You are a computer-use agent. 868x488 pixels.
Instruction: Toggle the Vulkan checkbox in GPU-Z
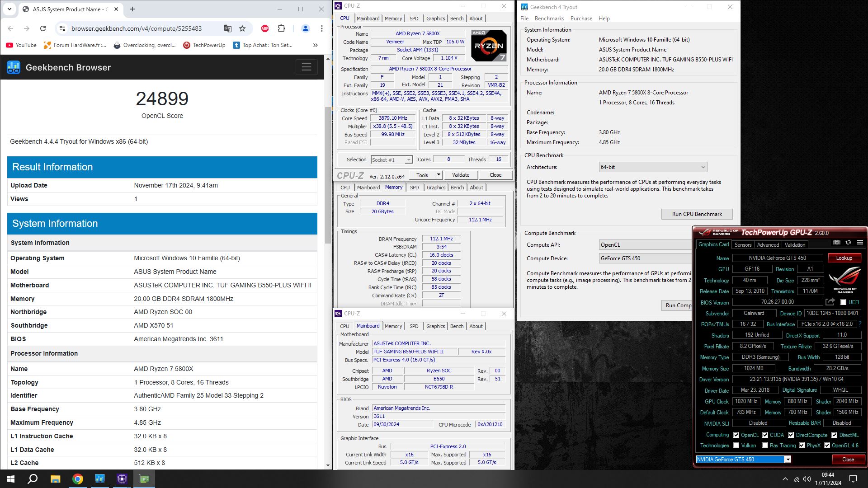(x=736, y=446)
